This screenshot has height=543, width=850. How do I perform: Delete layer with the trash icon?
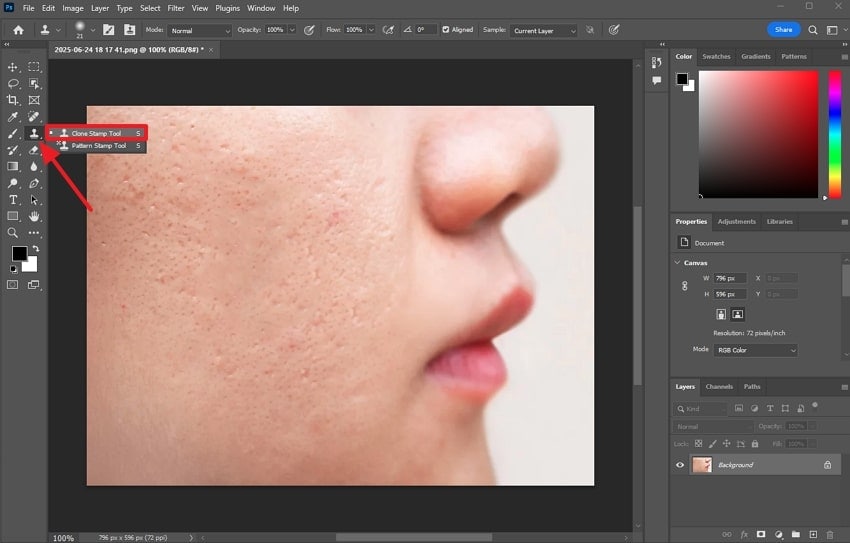pos(829,534)
